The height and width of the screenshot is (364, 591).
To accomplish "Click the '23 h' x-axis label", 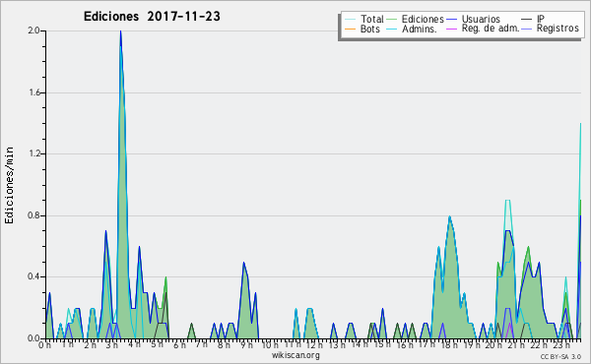I will coord(561,345).
